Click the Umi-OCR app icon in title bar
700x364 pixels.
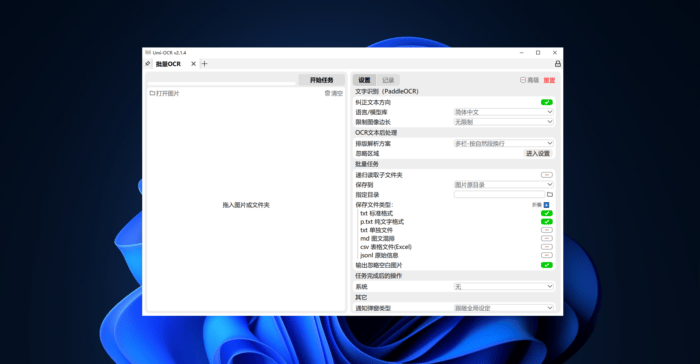tap(148, 53)
